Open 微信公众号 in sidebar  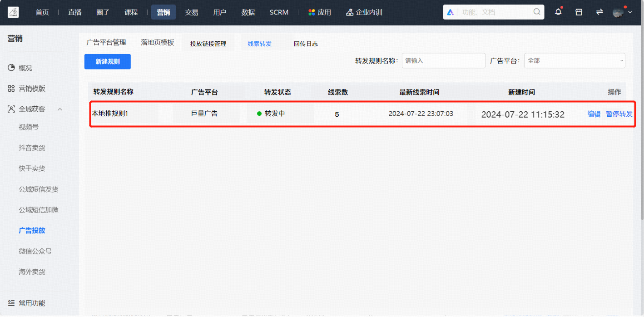click(35, 251)
